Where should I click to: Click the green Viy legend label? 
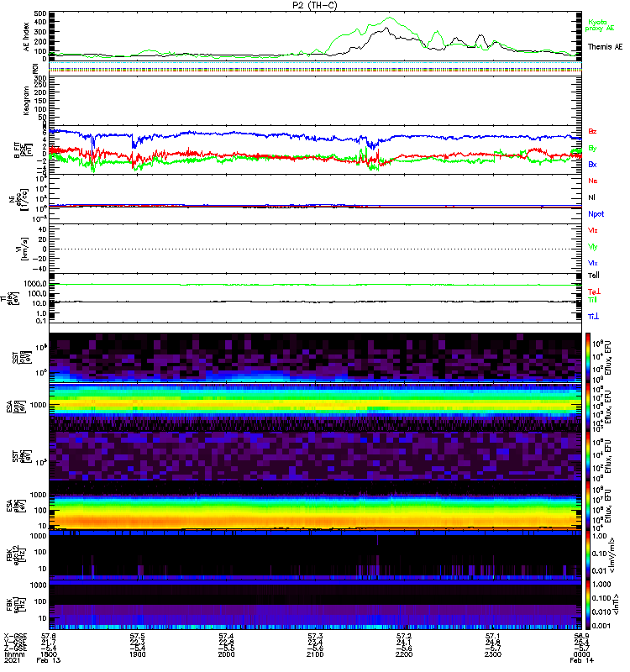click(x=592, y=247)
